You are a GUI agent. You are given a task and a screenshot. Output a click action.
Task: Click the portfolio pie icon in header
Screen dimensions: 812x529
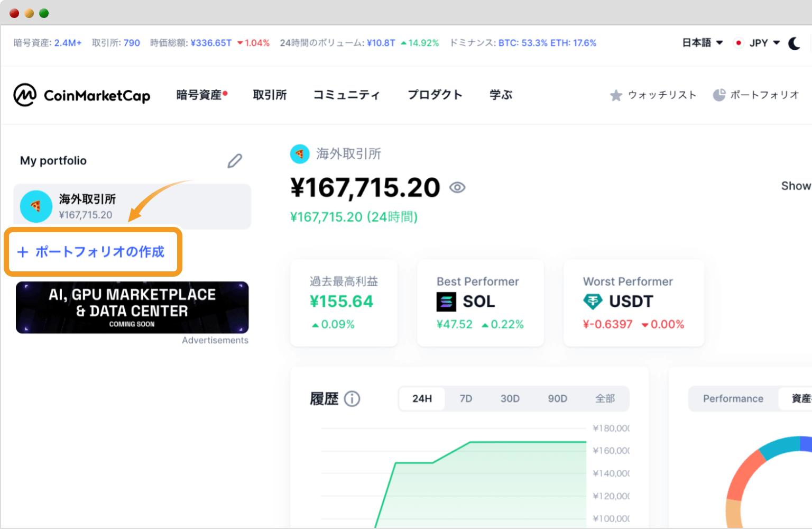[719, 95]
